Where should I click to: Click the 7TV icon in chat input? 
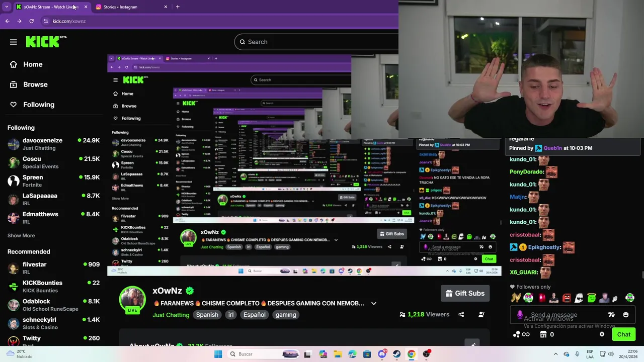click(611, 315)
